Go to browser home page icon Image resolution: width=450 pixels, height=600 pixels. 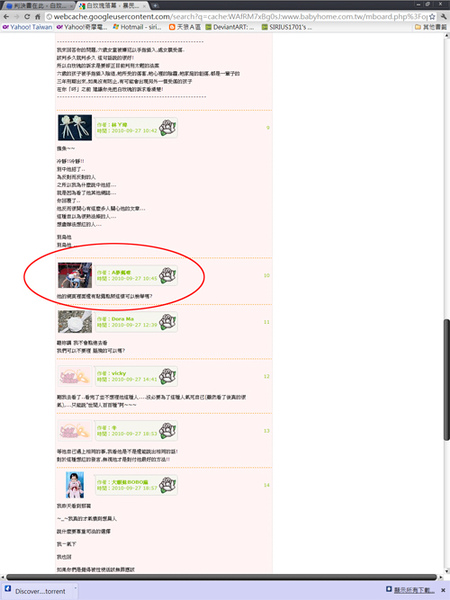(38, 17)
